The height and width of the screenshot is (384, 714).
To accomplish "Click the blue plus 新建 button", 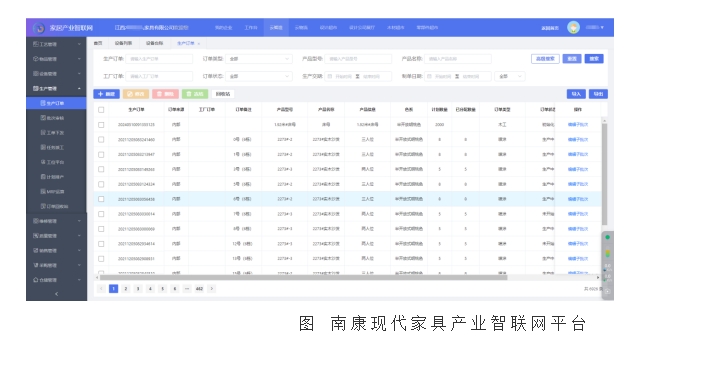I will tap(107, 94).
